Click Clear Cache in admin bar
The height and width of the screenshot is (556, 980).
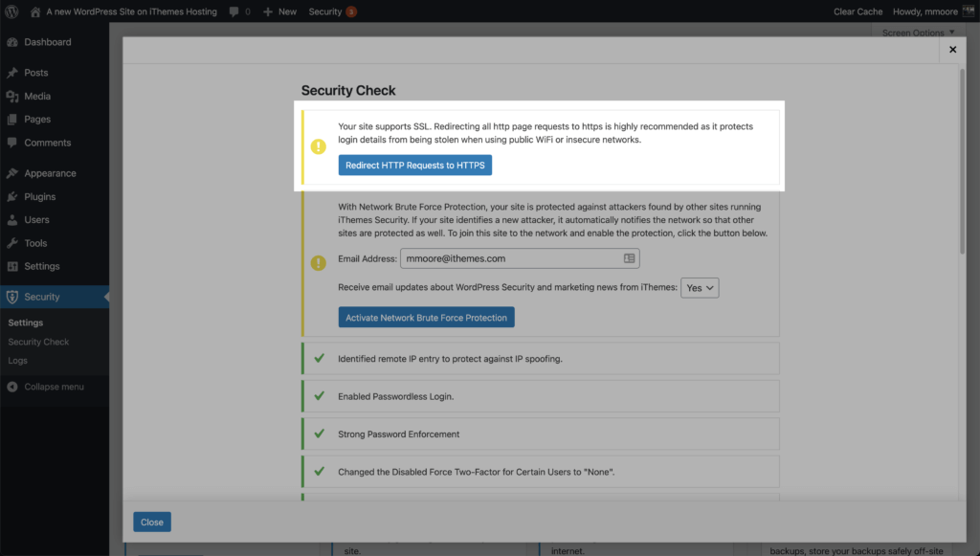[857, 11]
